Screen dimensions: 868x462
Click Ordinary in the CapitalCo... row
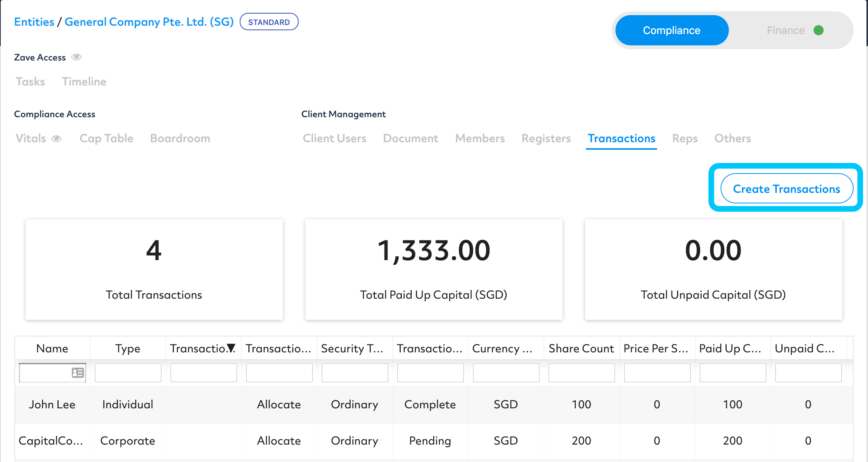(x=355, y=441)
